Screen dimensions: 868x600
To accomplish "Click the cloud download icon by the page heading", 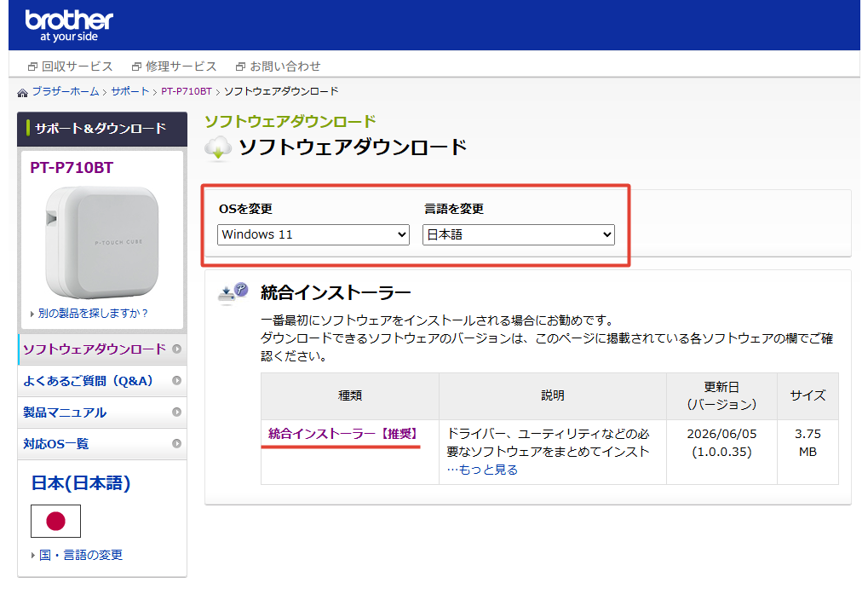I will pyautogui.click(x=218, y=148).
